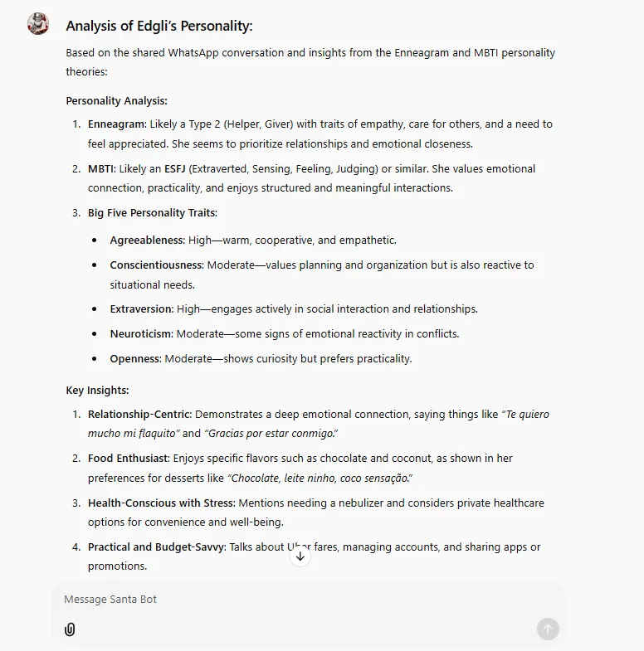Click the Santa Bot avatar image

[38, 24]
